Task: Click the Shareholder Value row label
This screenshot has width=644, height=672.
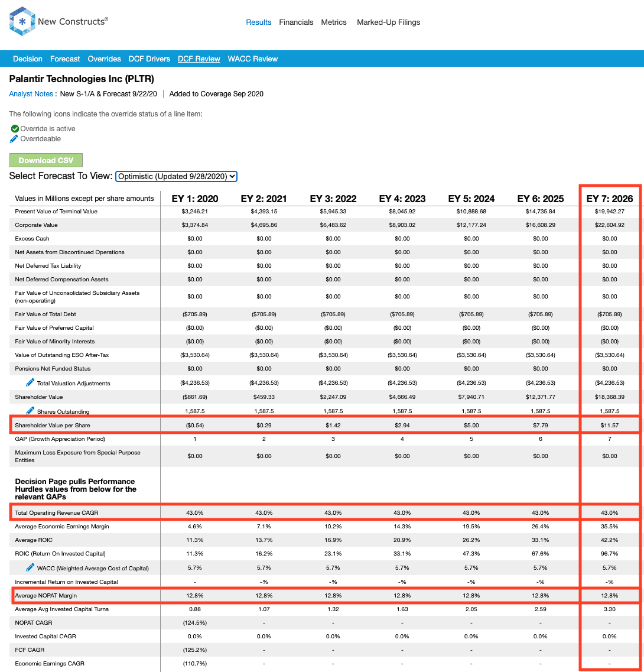Action: (38, 397)
